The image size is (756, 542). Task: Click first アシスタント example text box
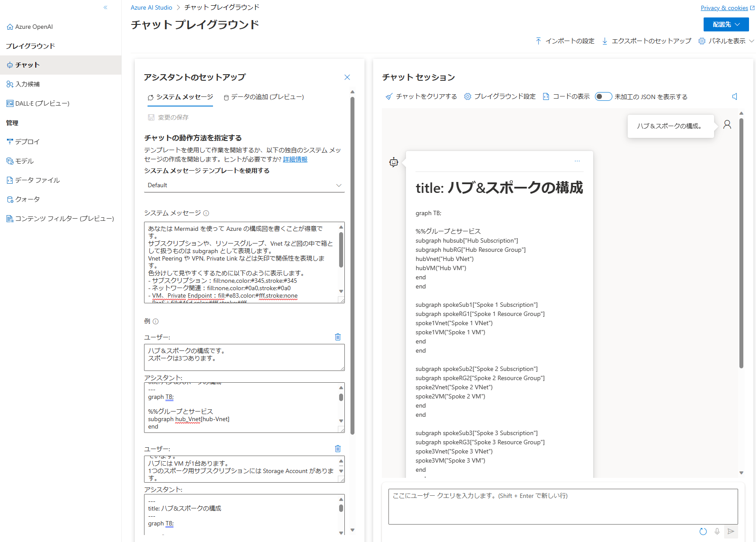coord(244,408)
